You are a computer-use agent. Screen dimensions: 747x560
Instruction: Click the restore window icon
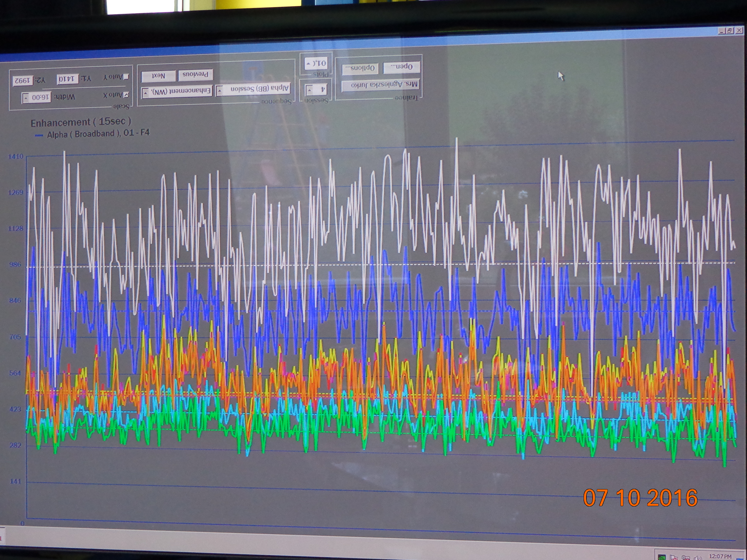pos(730,31)
